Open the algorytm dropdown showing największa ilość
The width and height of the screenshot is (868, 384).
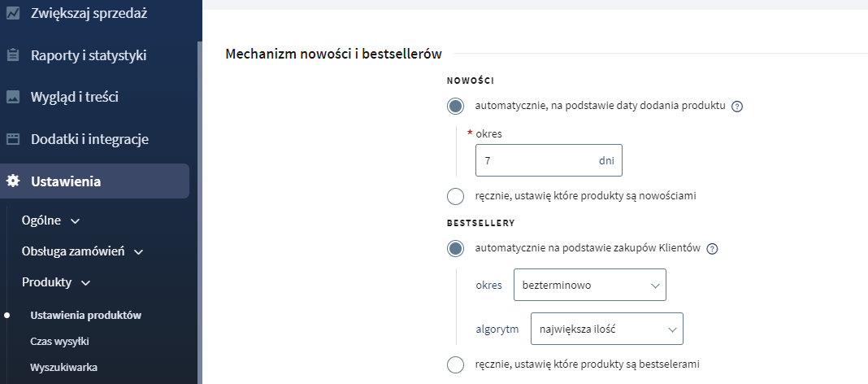point(607,329)
